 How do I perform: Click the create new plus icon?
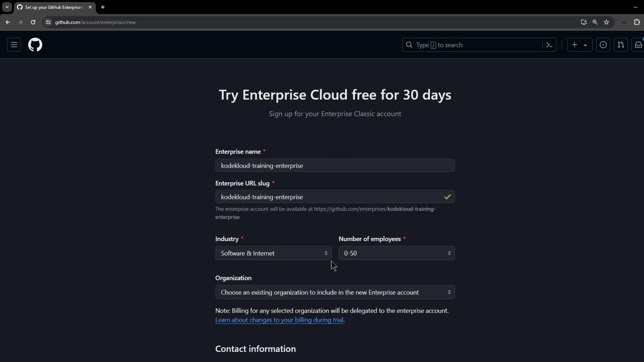pyautogui.click(x=575, y=45)
